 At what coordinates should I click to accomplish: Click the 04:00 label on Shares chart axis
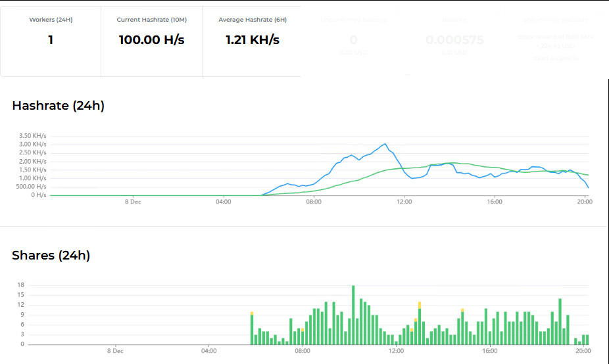[209, 351]
